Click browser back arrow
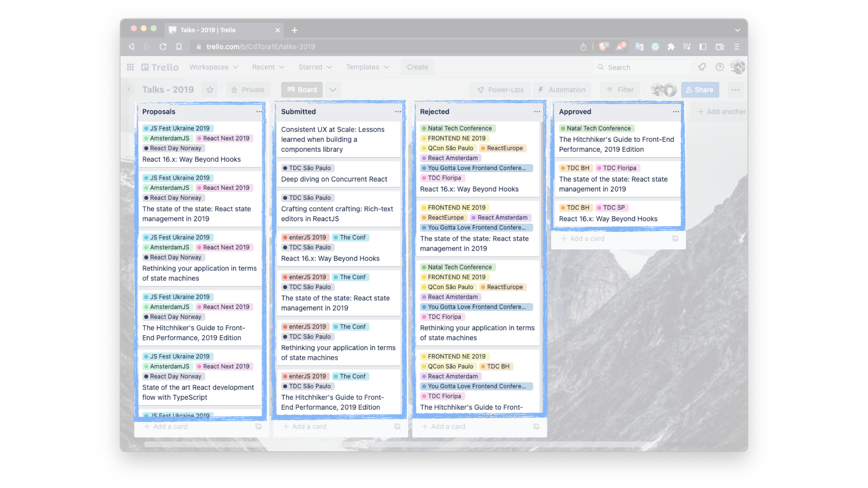Image resolution: width=868 pixels, height=488 pixels. pos(132,47)
